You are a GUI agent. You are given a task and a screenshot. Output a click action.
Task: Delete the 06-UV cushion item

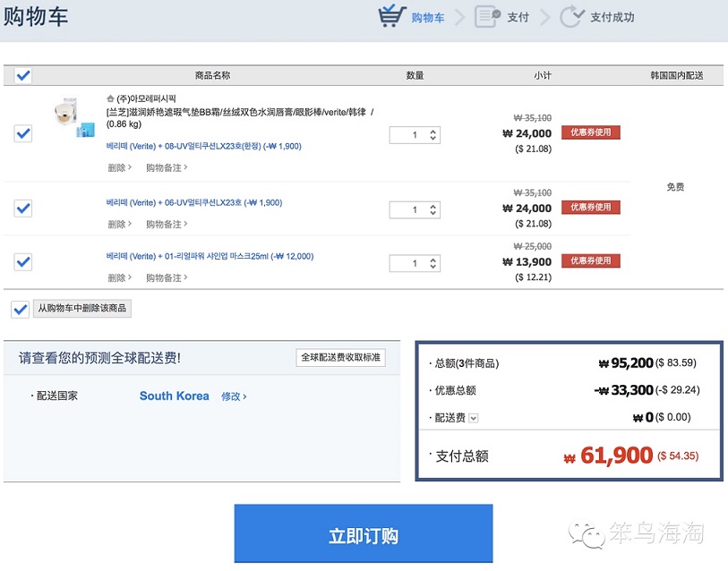tap(119, 225)
